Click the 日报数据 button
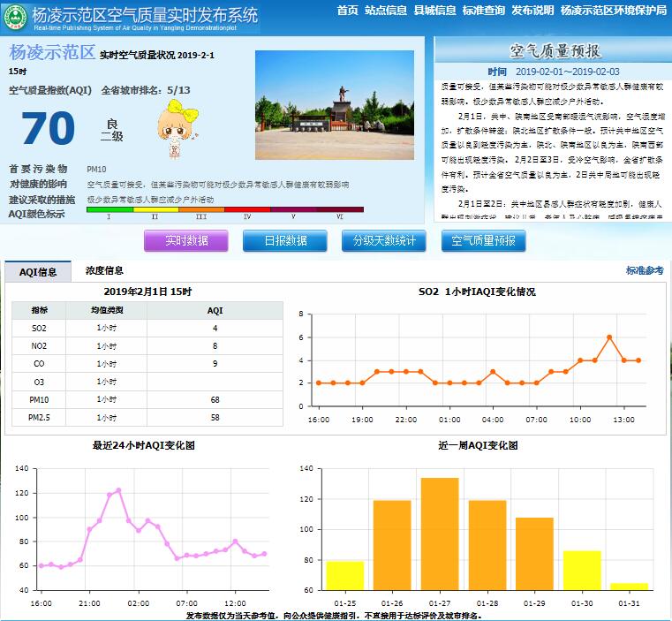672x621 pixels. click(285, 241)
